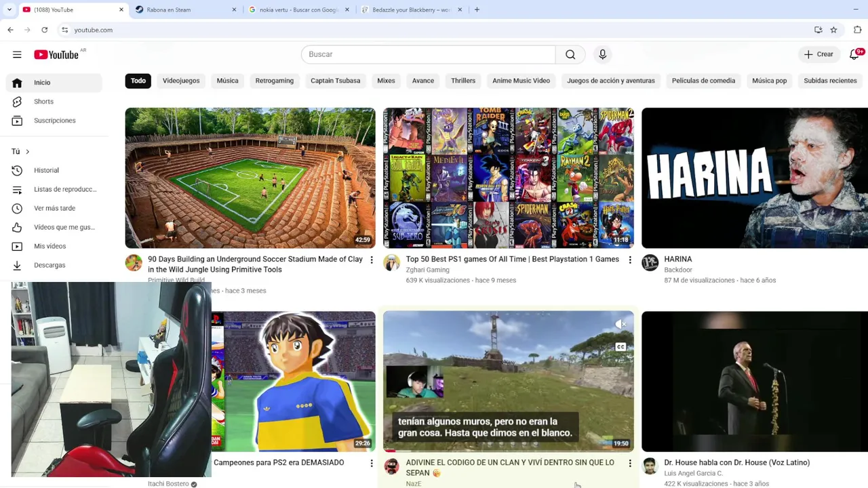This screenshot has width=868, height=488.
Task: Open options menu for ADIVINE EL CODIGO video
Action: point(630,464)
